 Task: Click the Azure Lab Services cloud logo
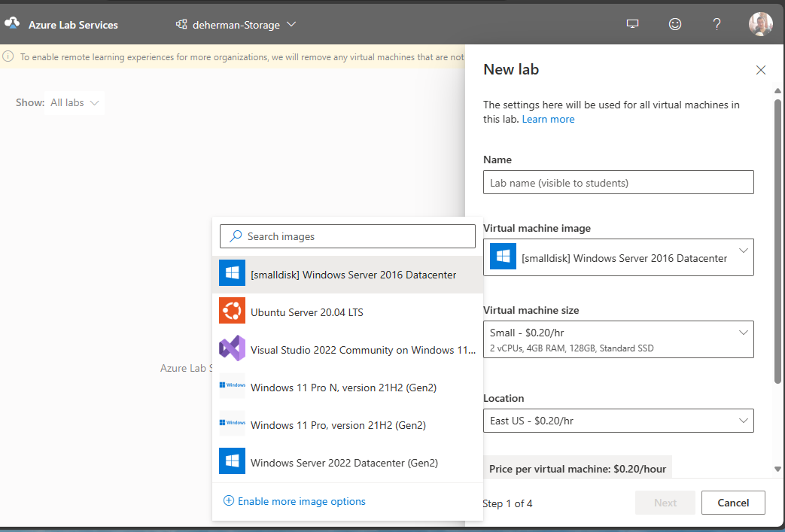12,23
